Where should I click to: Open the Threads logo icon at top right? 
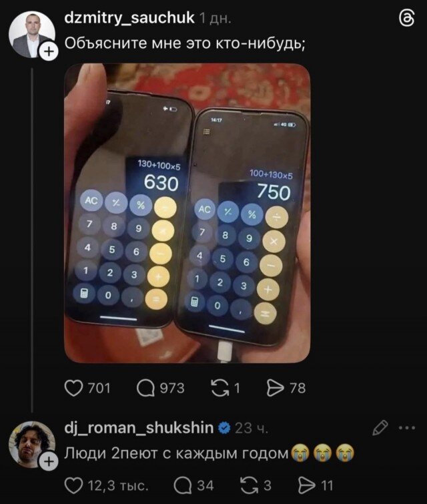pos(406,18)
